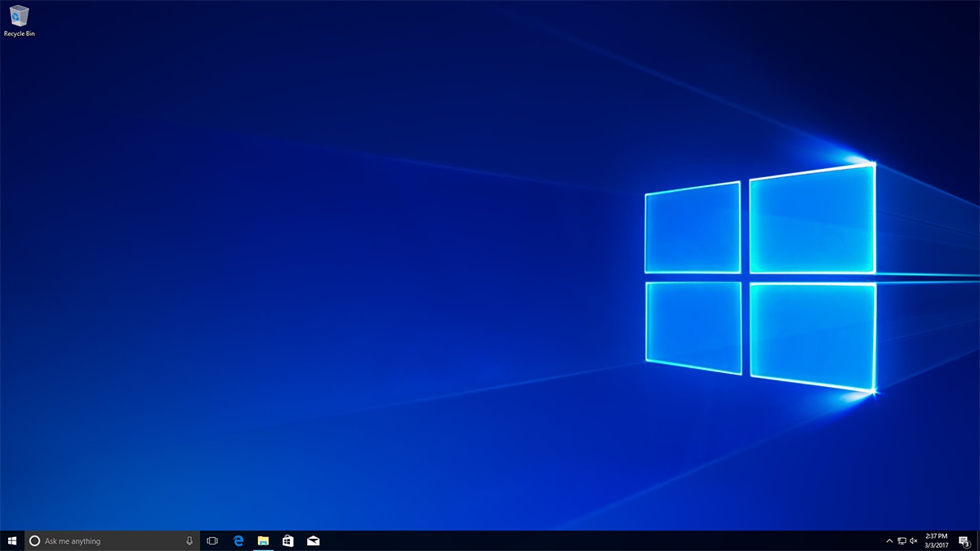Image resolution: width=980 pixels, height=551 pixels.
Task: Activate the Cortana microphone icon
Action: pos(189,540)
